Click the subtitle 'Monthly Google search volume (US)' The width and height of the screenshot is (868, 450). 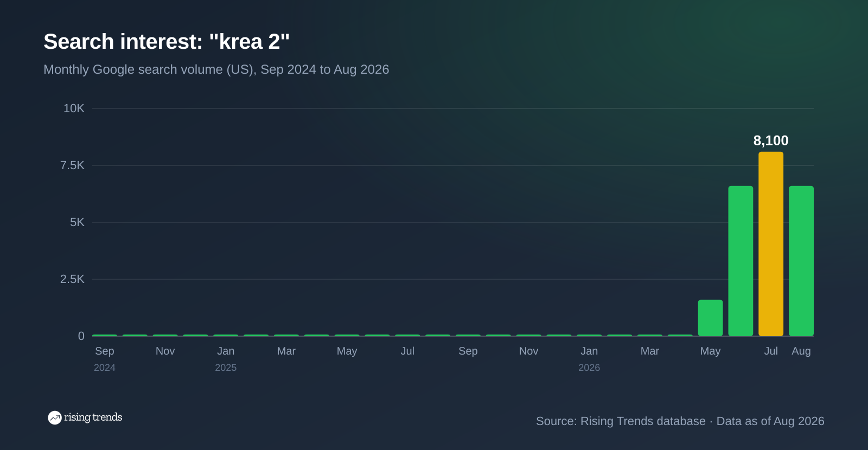coord(149,69)
